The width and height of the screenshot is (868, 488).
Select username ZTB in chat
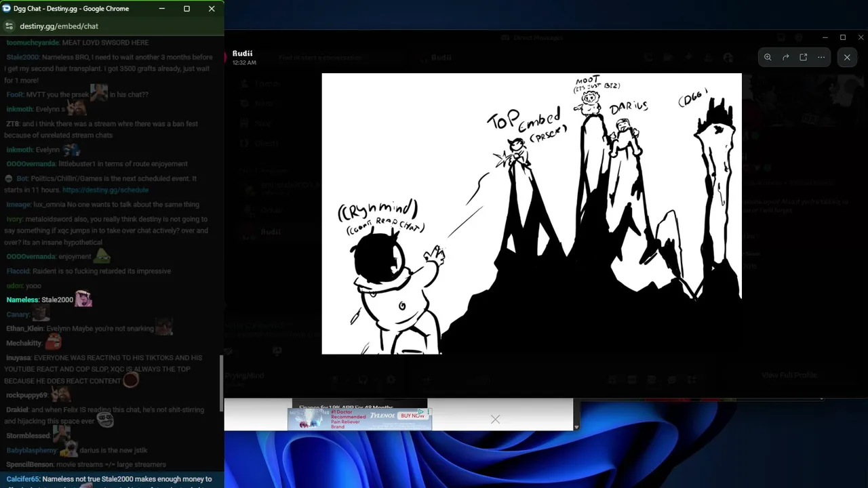click(x=12, y=124)
